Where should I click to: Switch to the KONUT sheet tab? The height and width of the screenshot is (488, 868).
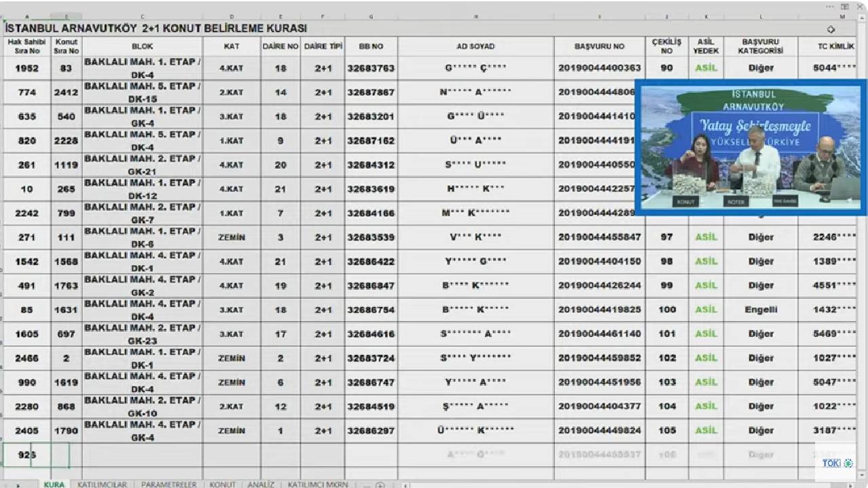[x=222, y=485]
